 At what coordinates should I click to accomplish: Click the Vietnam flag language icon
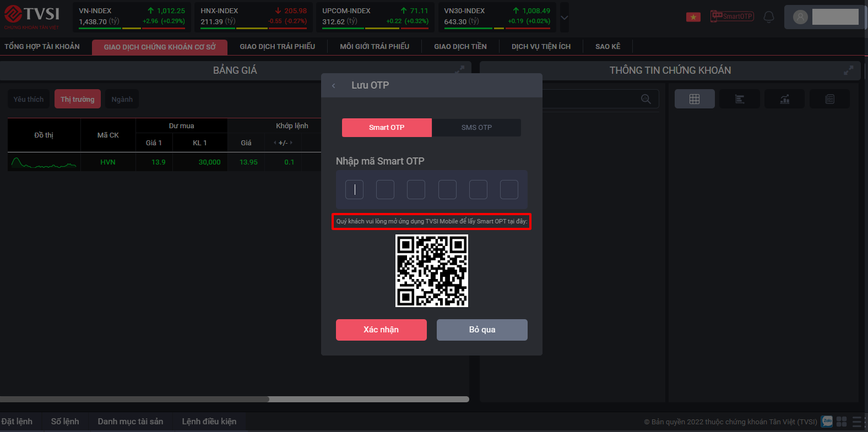click(x=693, y=17)
